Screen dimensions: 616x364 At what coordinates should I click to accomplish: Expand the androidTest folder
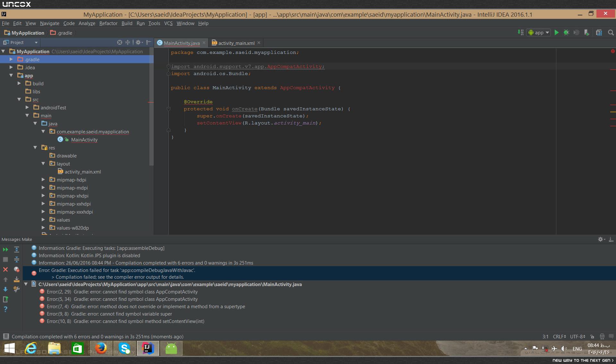click(27, 107)
